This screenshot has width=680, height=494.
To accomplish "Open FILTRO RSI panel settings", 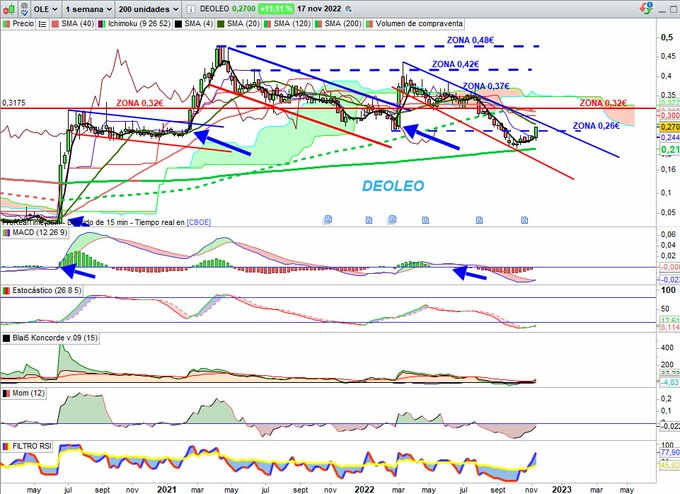I will pos(31,446).
